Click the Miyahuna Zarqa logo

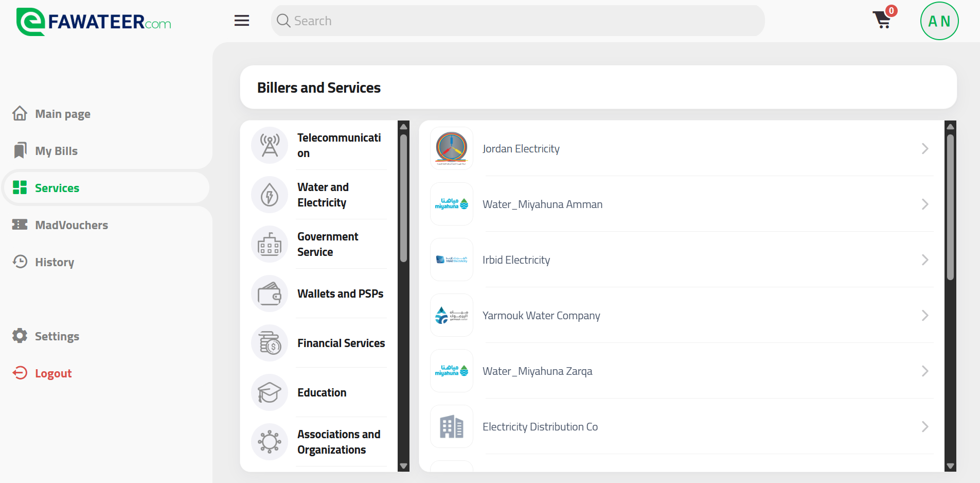pos(452,371)
